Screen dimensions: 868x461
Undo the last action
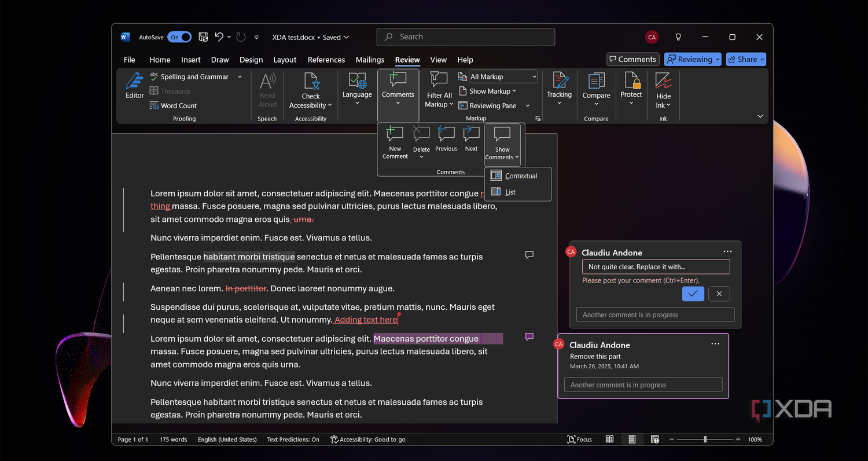click(219, 37)
